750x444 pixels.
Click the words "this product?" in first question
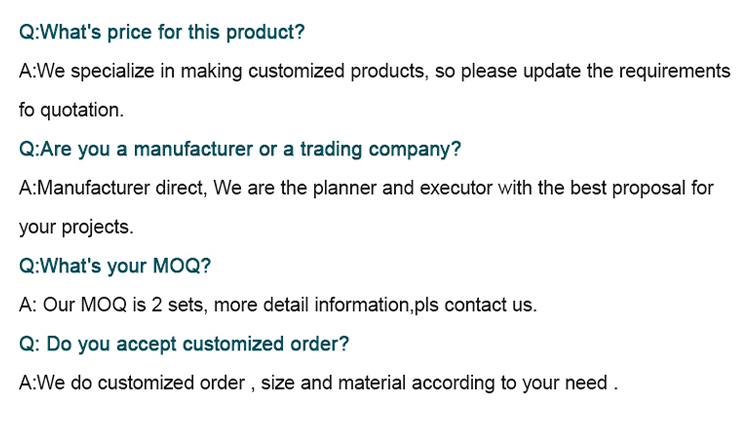254,32
